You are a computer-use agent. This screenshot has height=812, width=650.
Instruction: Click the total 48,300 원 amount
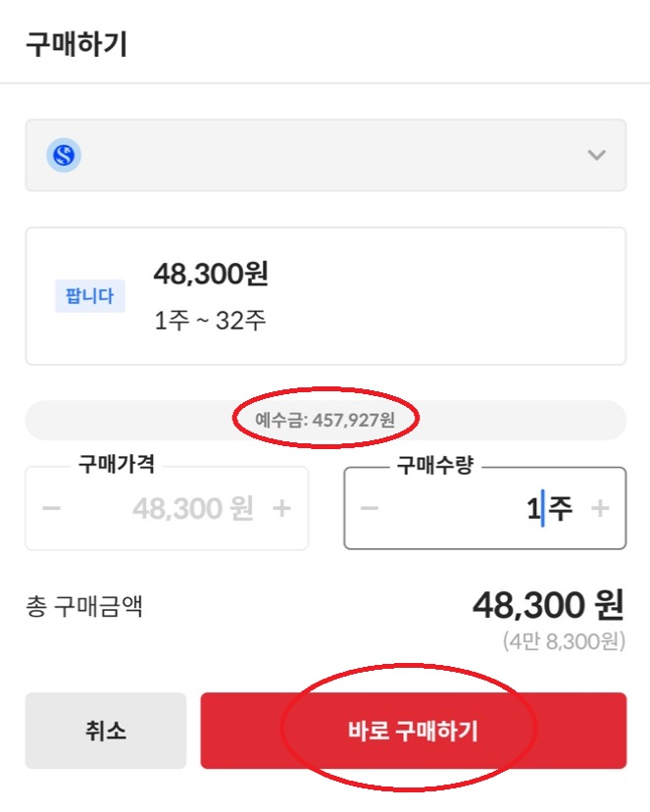coord(548,605)
